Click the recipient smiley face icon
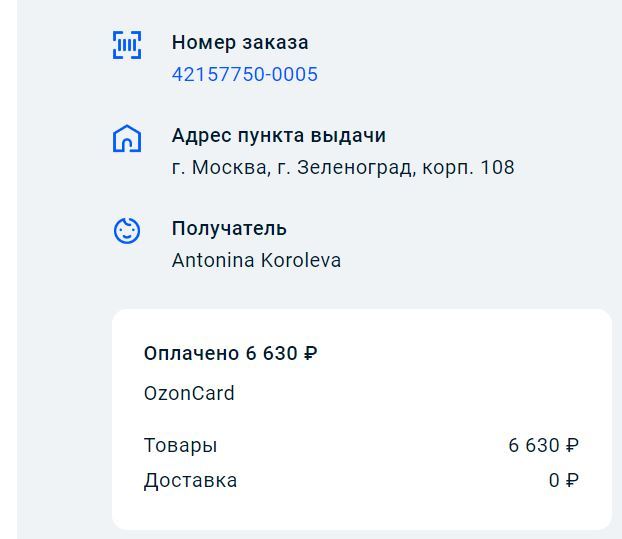This screenshot has width=622, height=539. (126, 231)
